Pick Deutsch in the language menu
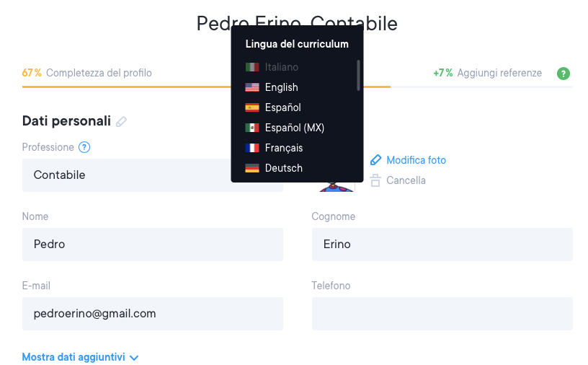The image size is (588, 365). [x=283, y=168]
